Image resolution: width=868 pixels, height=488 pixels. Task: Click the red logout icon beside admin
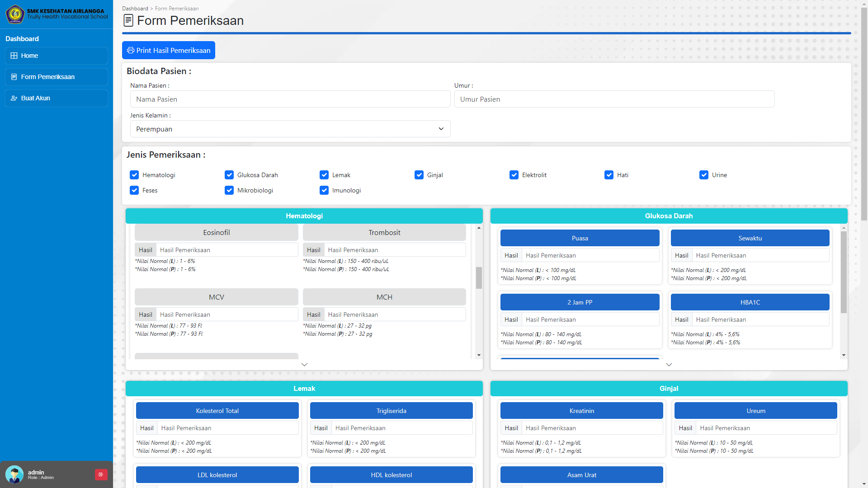tap(101, 474)
